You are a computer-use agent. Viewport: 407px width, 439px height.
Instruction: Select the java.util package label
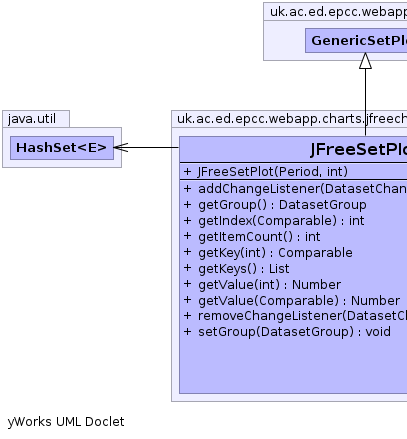coord(32,119)
